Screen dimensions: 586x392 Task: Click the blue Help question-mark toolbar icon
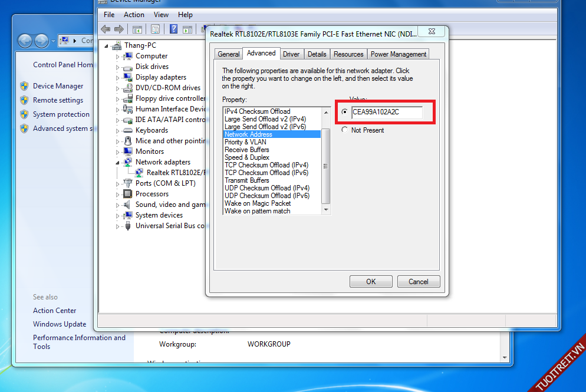173,29
